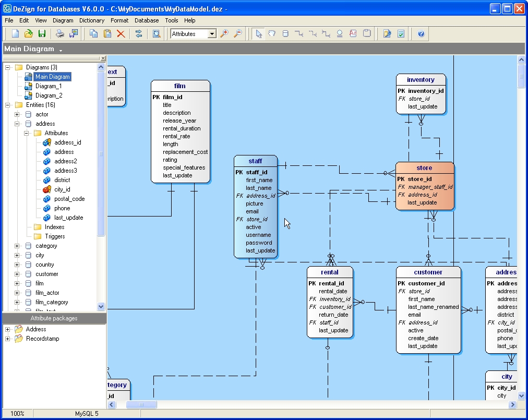Select Diagram_2 in the tree
The image size is (528, 420).
pos(49,95)
